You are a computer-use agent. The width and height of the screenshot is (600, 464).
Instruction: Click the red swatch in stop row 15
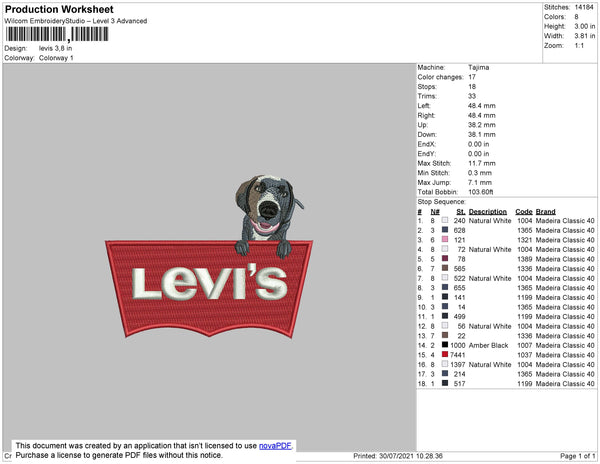coord(445,355)
